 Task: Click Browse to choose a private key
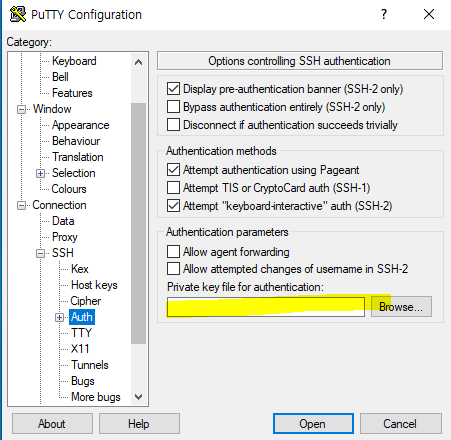401,307
